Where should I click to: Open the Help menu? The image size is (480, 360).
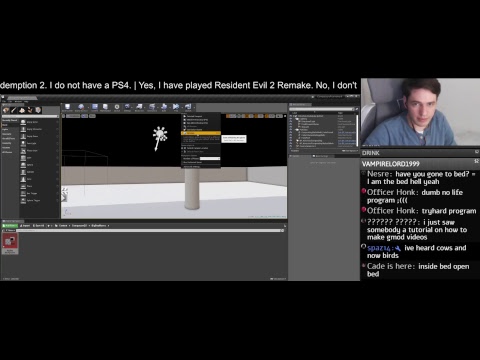[x=26, y=102]
